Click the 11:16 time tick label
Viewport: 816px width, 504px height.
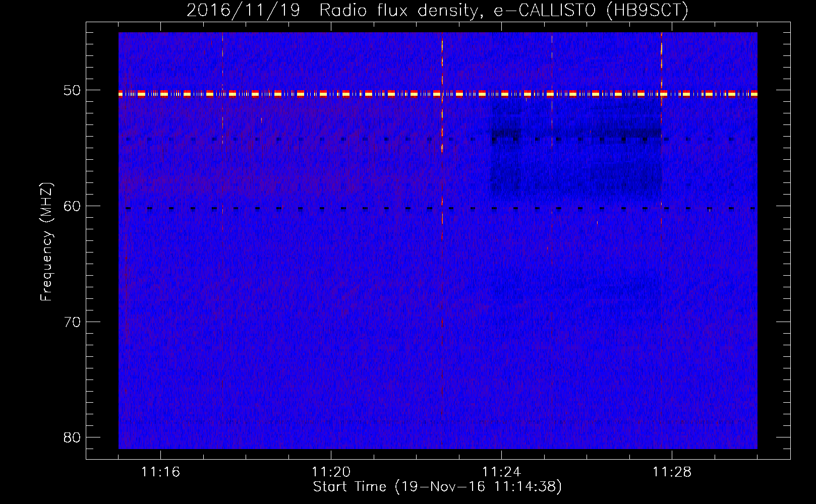(x=160, y=472)
